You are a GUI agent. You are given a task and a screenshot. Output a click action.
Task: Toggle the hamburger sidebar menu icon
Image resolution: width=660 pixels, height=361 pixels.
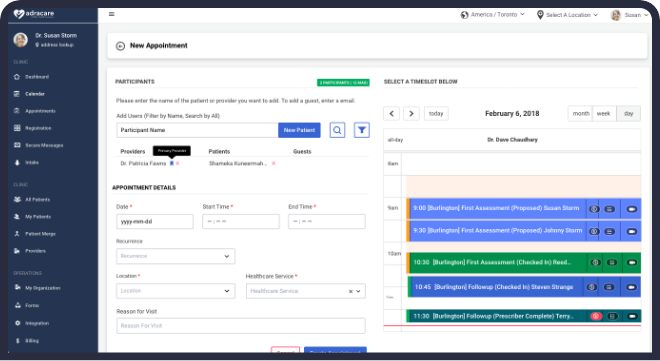click(112, 14)
